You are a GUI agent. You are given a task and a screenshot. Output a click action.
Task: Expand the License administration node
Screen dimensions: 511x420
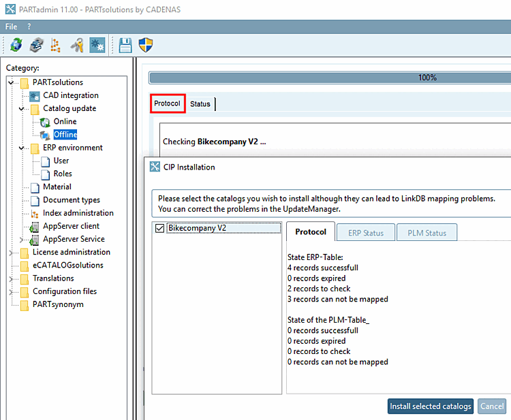[11, 253]
